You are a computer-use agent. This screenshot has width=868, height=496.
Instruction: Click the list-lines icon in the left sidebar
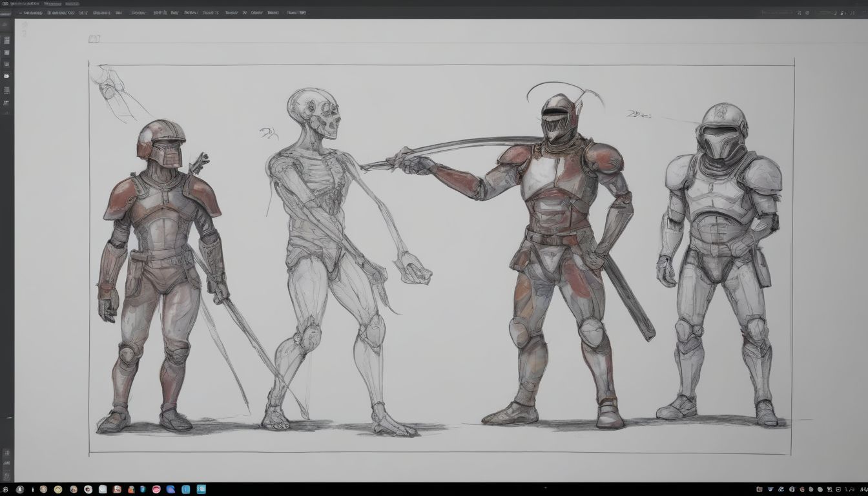7,41
